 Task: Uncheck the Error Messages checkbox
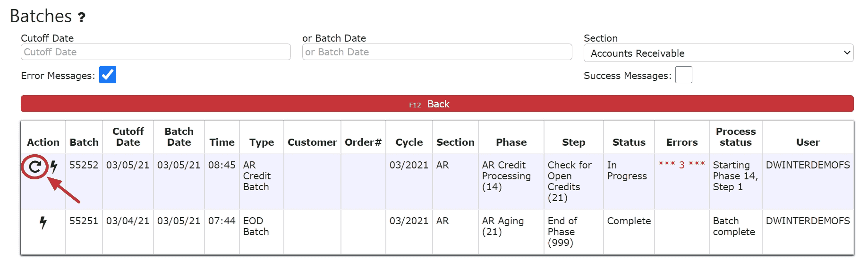(107, 75)
